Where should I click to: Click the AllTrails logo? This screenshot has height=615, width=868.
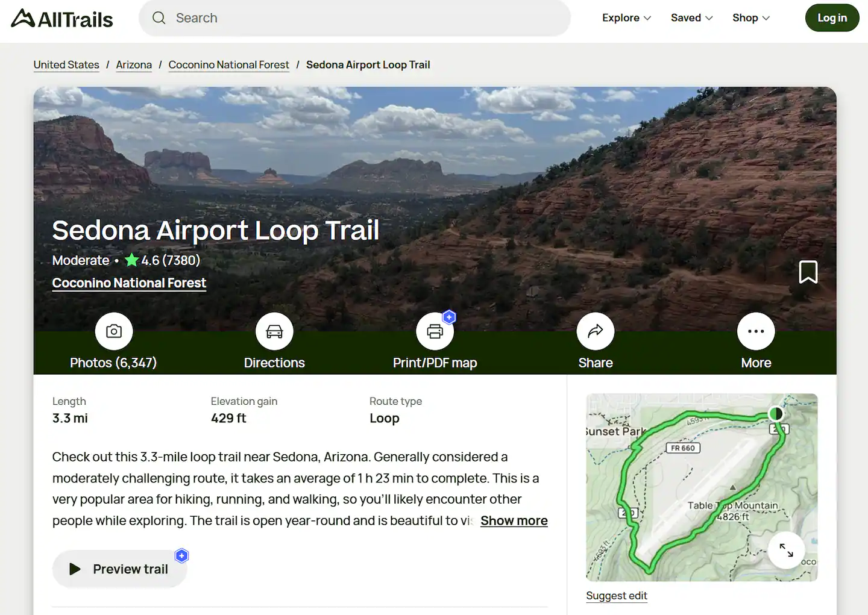tap(62, 19)
